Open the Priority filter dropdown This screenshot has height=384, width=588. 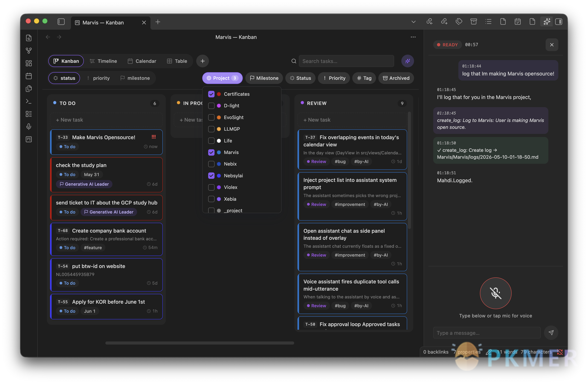(334, 78)
